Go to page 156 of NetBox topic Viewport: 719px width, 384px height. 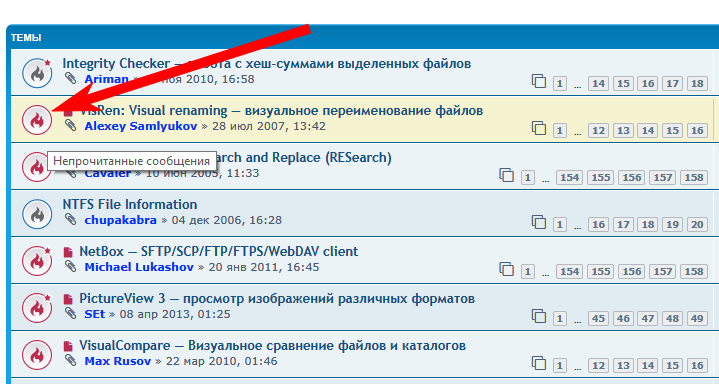632,272
